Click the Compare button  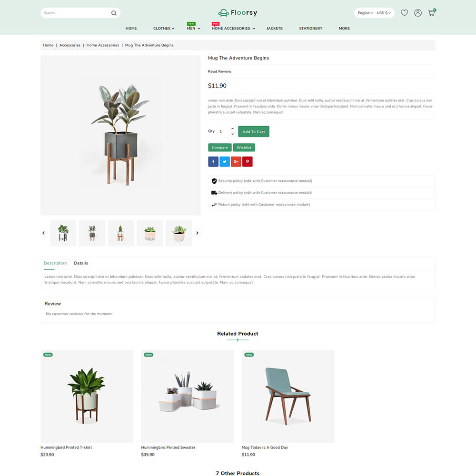[x=220, y=148]
